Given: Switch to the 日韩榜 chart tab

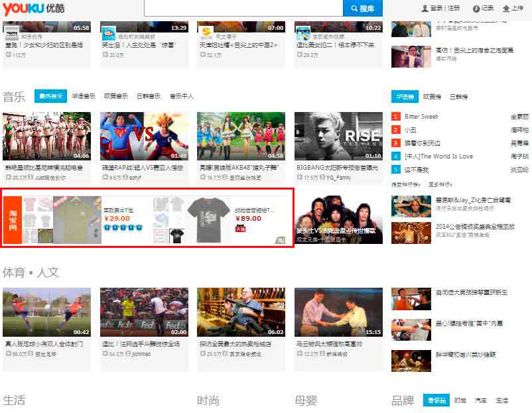Looking at the screenshot, I should click(459, 97).
